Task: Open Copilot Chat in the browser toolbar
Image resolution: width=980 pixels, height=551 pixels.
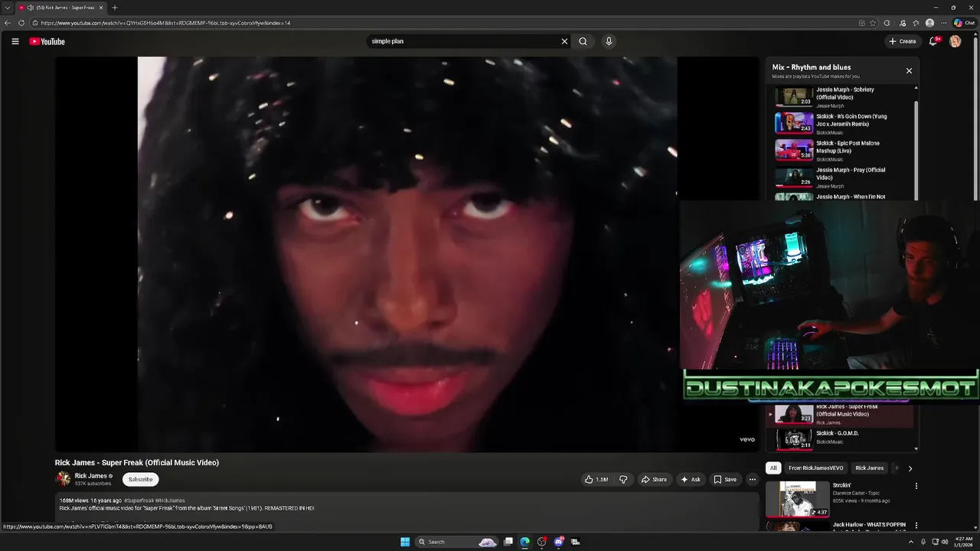Action: click(x=964, y=23)
